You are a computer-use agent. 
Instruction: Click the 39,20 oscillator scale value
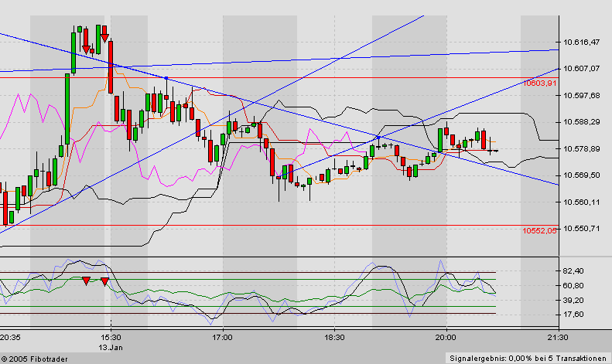[x=573, y=301]
